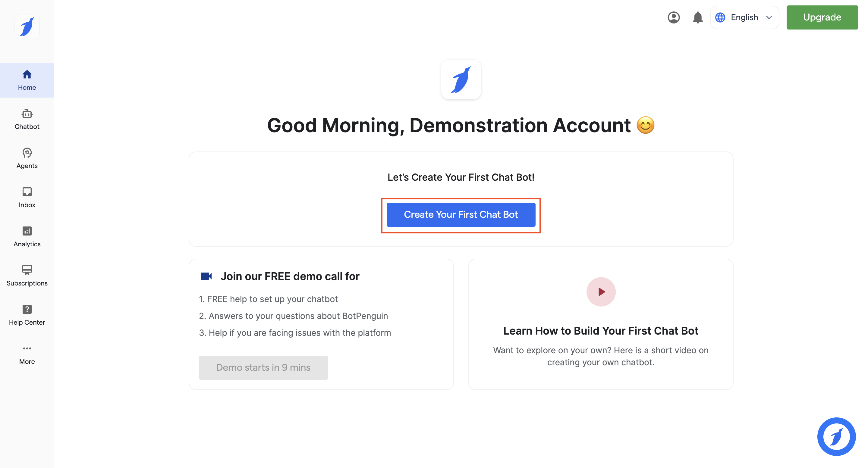This screenshot has height=468, width=868.
Task: Open Subscriptions in the sidebar
Action: click(27, 276)
